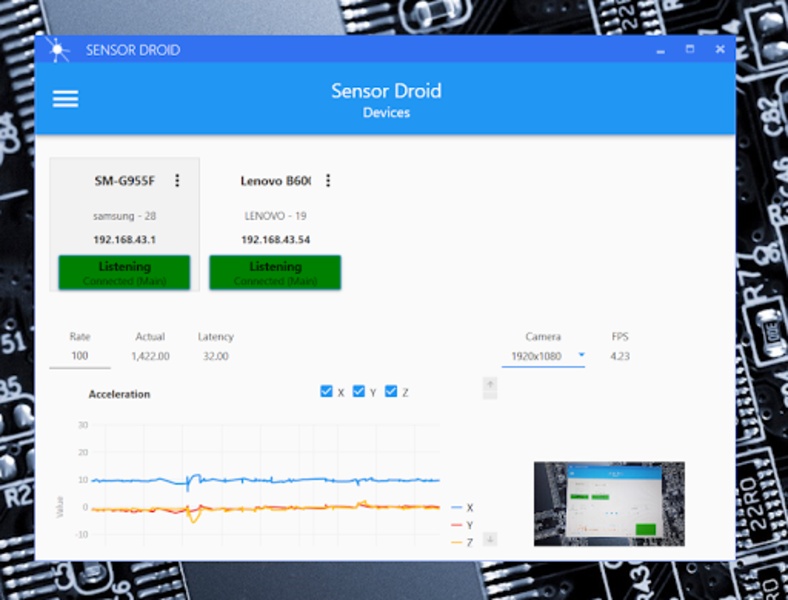Toggle the Y axis checkbox
Image resolution: width=788 pixels, height=600 pixels.
pyautogui.click(x=358, y=391)
